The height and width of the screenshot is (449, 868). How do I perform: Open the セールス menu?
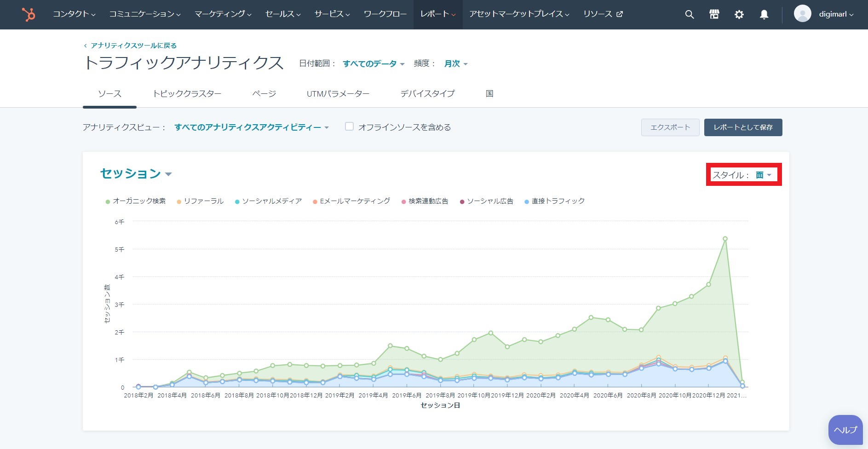click(x=283, y=14)
